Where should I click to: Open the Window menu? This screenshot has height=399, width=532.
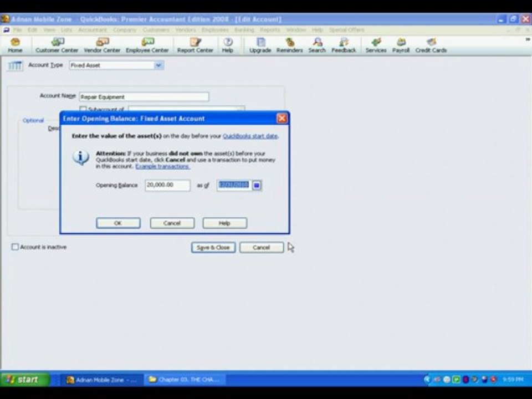coord(296,30)
